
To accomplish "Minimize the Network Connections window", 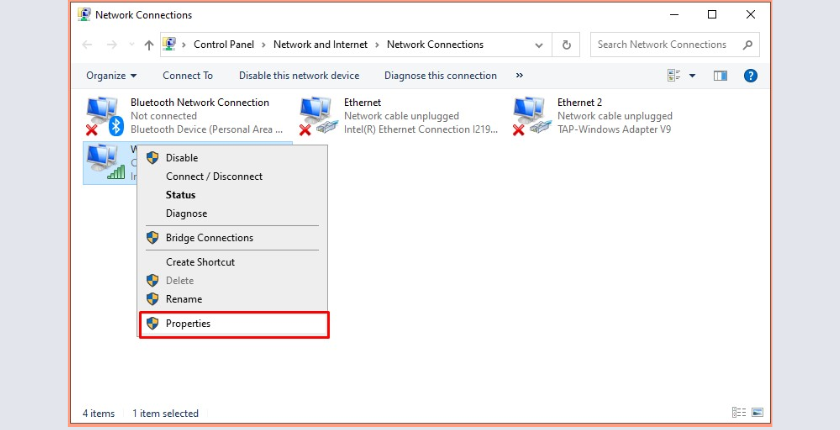I will coord(674,14).
